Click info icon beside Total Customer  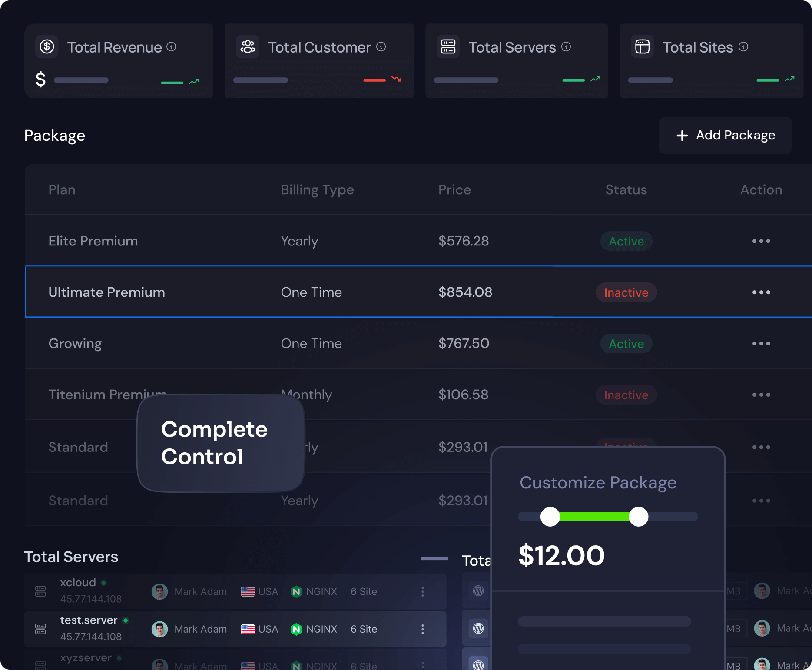pos(381,46)
